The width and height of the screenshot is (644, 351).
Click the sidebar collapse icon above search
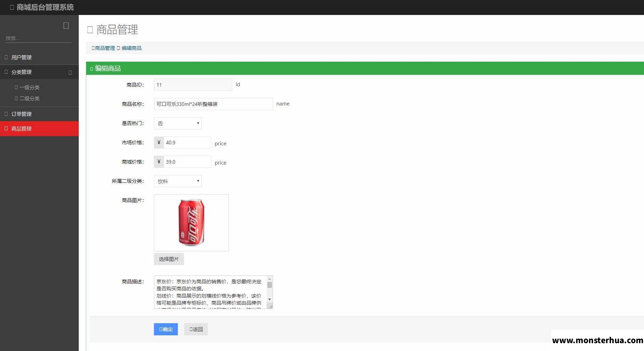pyautogui.click(x=66, y=26)
